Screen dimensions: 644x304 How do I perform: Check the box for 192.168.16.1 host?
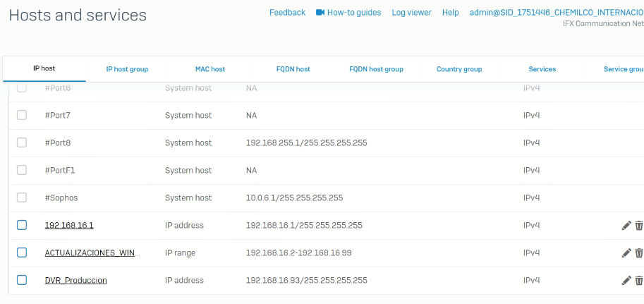[22, 225]
